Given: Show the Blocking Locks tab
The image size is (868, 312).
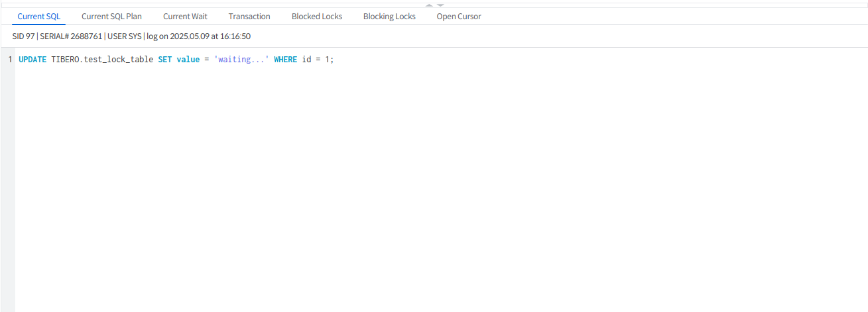Looking at the screenshot, I should tap(389, 17).
